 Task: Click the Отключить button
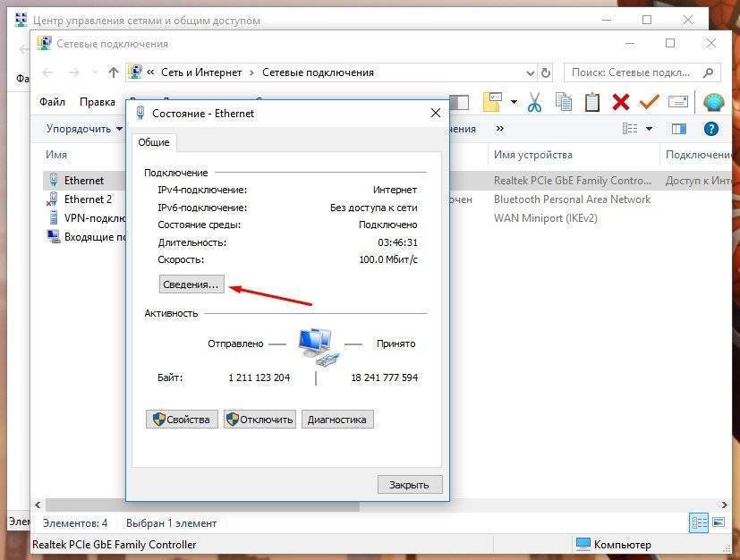click(x=259, y=420)
